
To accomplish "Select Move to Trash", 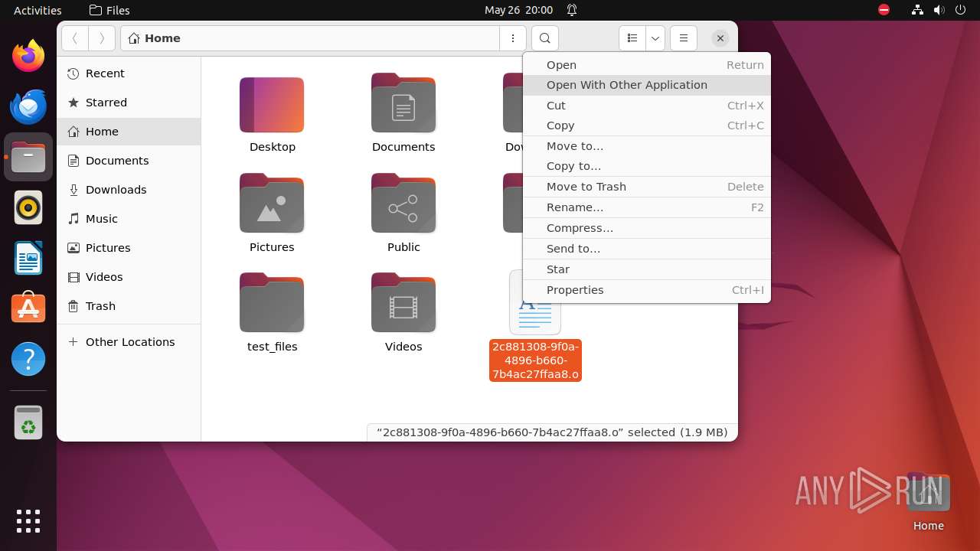I will [647, 187].
